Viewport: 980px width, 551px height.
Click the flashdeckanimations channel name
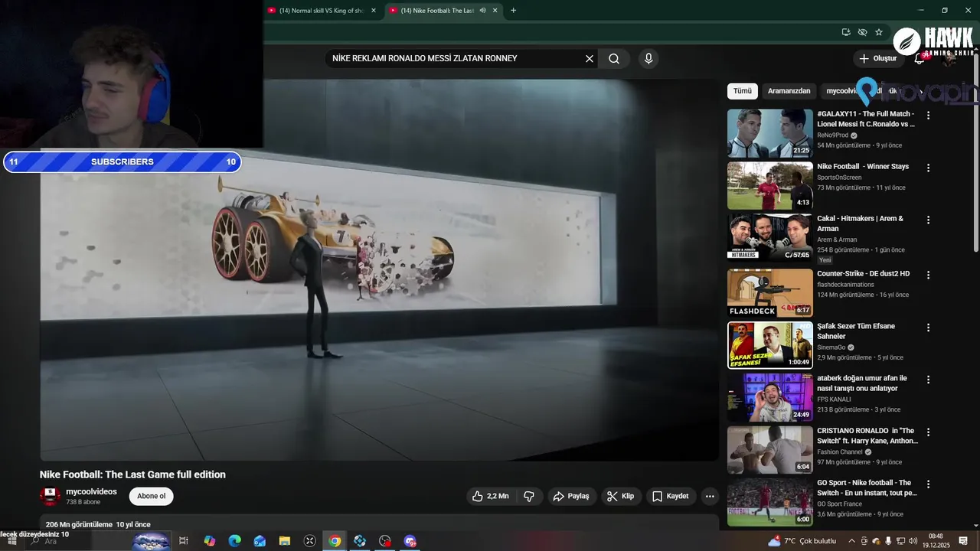click(845, 285)
